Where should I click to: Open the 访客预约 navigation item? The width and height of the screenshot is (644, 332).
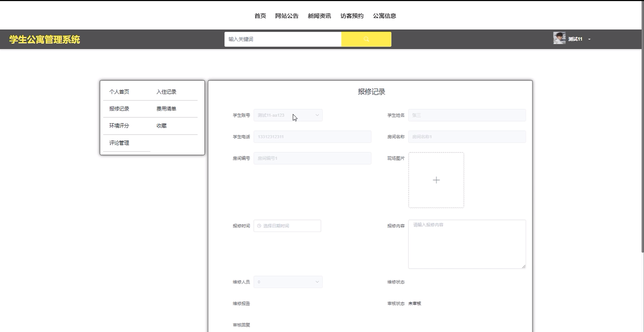point(352,16)
